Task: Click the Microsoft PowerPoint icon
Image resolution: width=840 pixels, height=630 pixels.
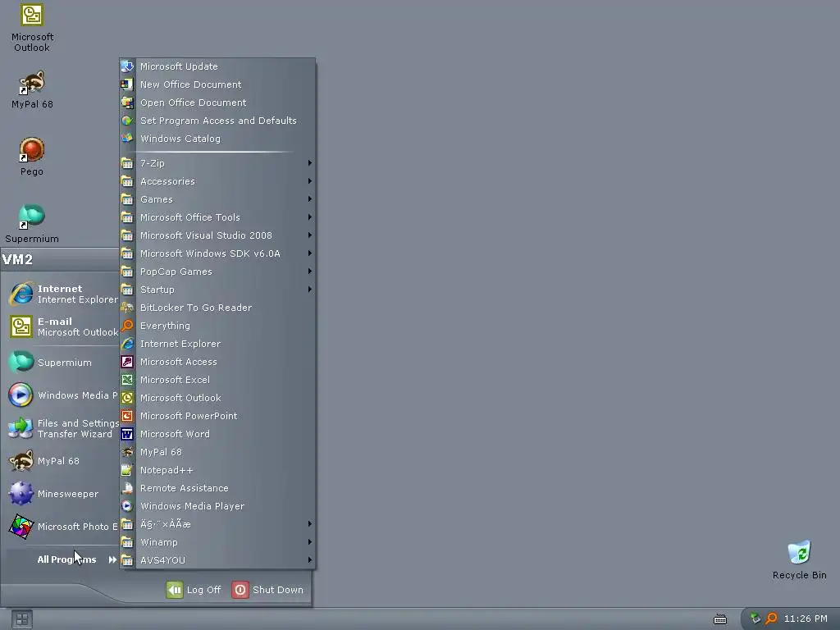Action: click(x=127, y=416)
